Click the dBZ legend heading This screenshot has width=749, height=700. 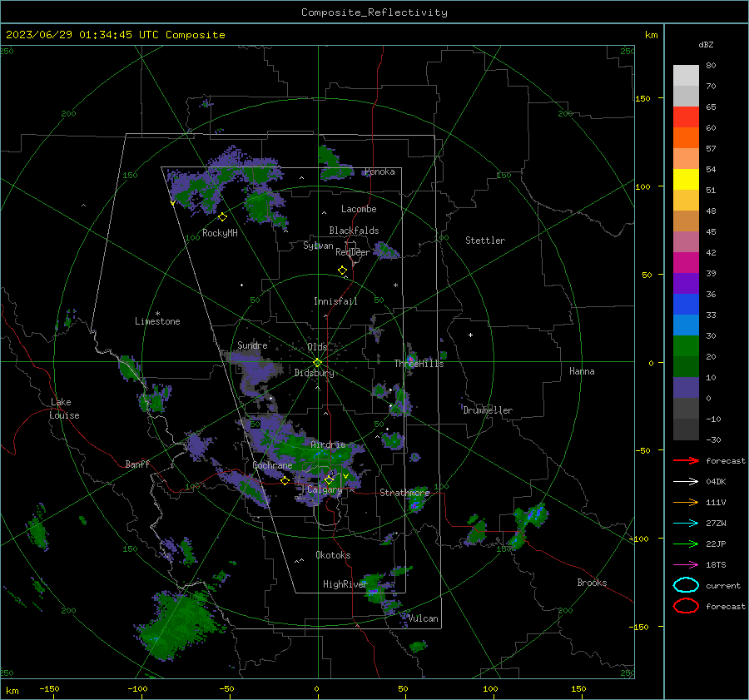point(706,44)
